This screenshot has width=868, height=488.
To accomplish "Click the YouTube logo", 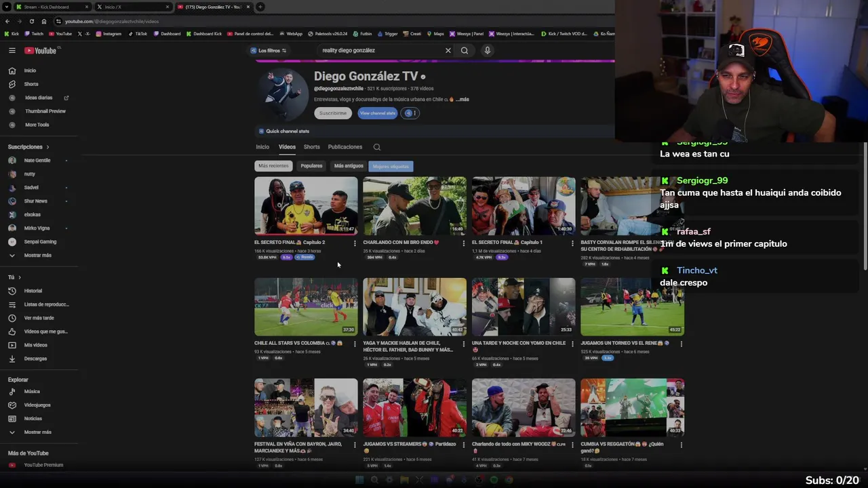I will [x=41, y=51].
